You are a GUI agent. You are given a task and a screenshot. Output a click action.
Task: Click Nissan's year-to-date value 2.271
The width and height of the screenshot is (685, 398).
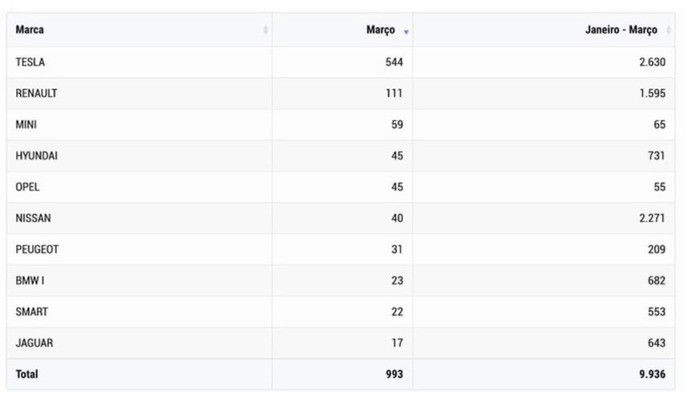[652, 218]
